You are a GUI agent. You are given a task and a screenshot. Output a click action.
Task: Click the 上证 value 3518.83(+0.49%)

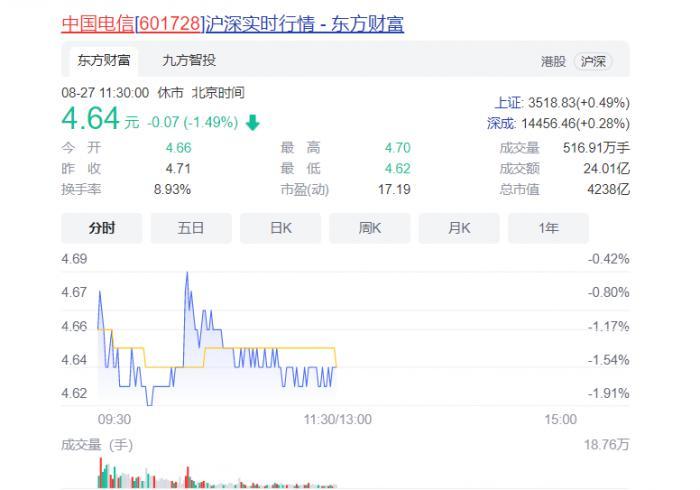(579, 103)
